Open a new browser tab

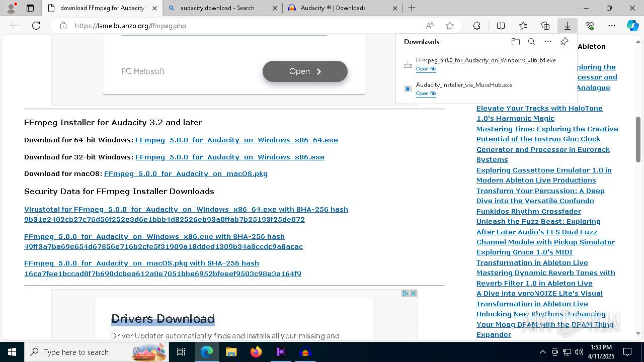(412, 8)
